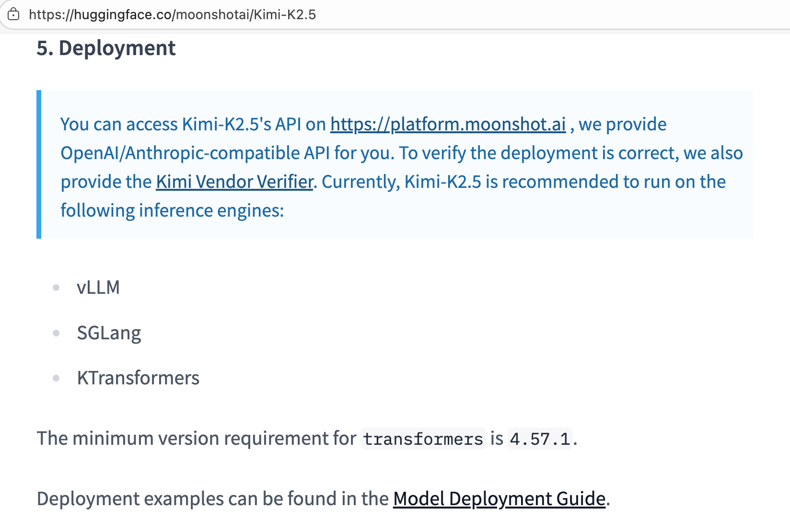Open the https://platform.moonshot.ai link
The height and width of the screenshot is (532, 790).
448,124
